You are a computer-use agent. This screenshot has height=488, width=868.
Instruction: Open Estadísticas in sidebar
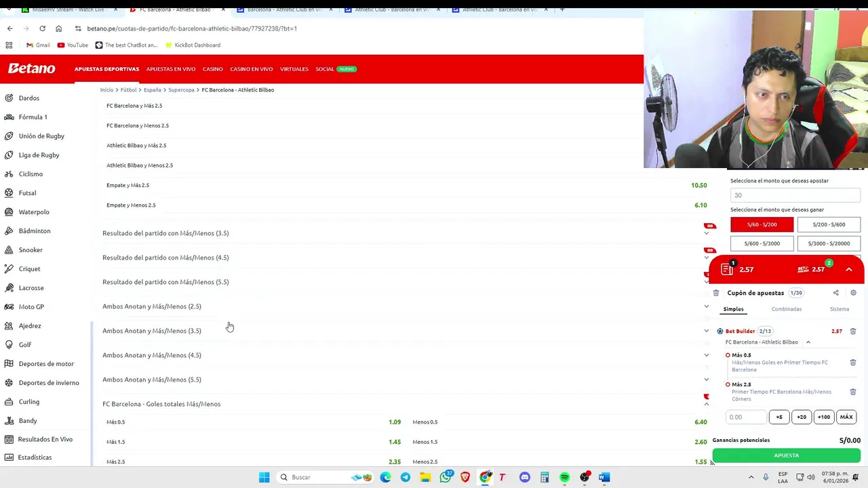[x=35, y=457]
